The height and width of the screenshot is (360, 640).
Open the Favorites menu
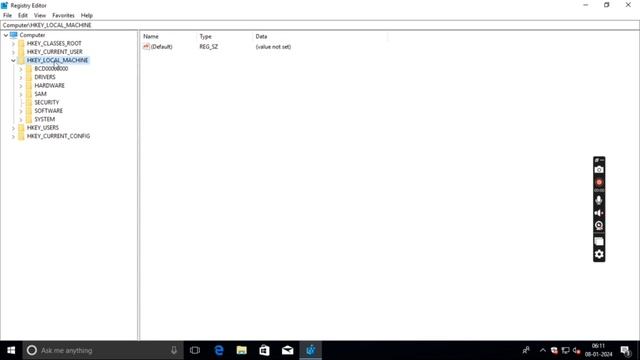point(63,16)
